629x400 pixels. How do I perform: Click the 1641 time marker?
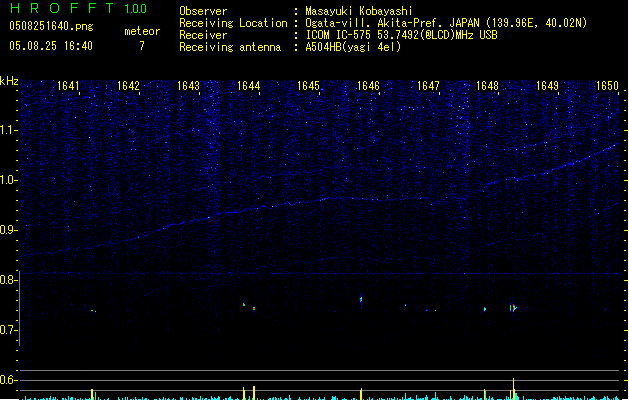[x=69, y=86]
